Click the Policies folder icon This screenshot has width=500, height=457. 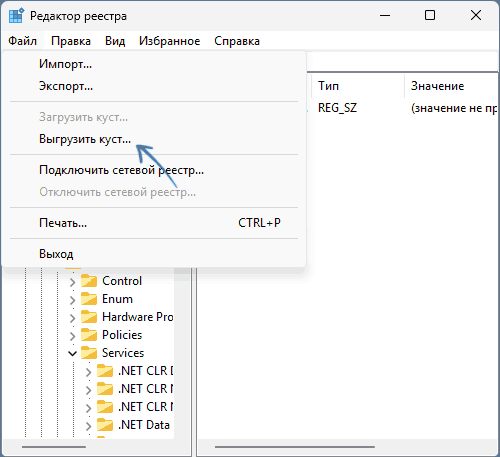89,335
